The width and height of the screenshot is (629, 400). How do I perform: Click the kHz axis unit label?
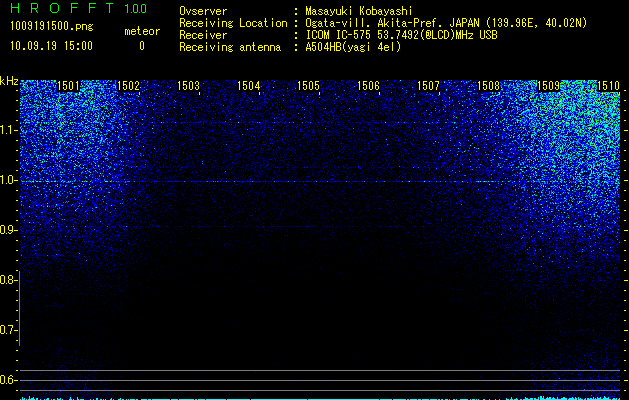pyautogui.click(x=9, y=81)
